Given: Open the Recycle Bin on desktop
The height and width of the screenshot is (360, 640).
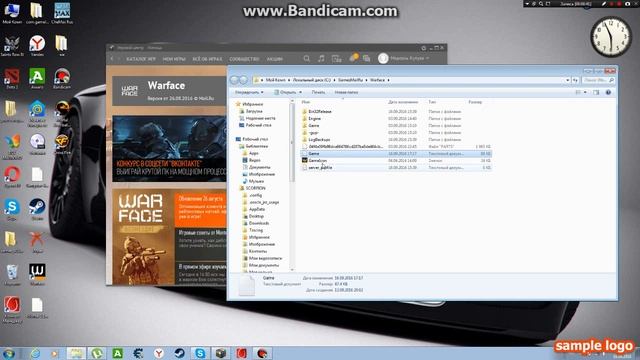Looking at the screenshot, I should tap(12, 274).
